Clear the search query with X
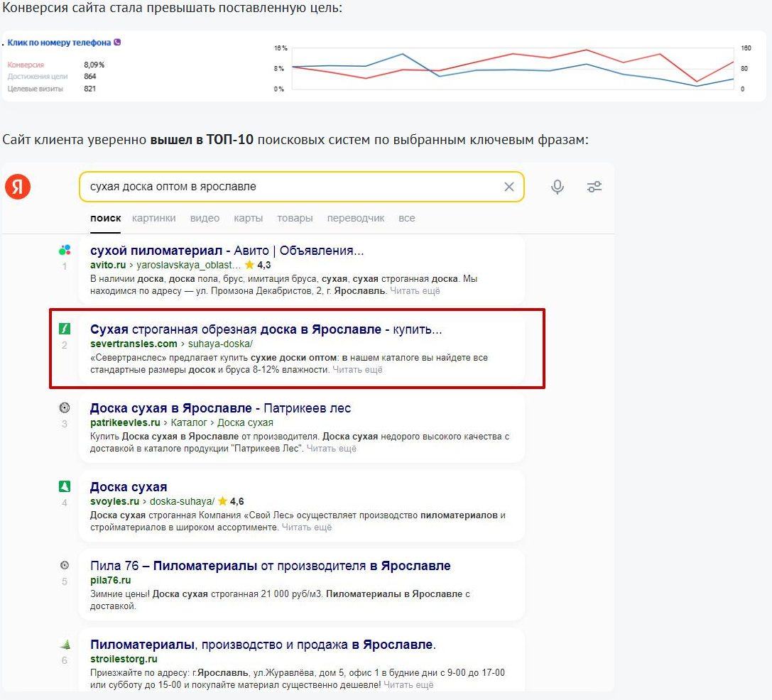This screenshot has height=700, width=772. 509,187
